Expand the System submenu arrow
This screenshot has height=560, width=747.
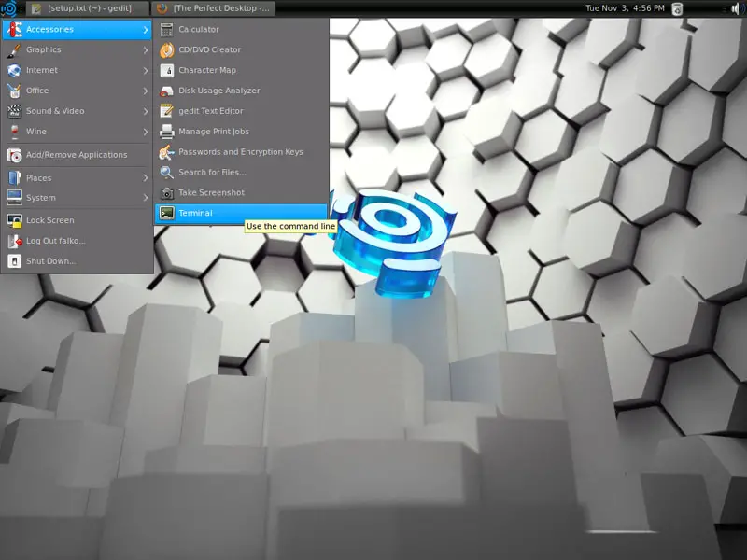coord(146,198)
